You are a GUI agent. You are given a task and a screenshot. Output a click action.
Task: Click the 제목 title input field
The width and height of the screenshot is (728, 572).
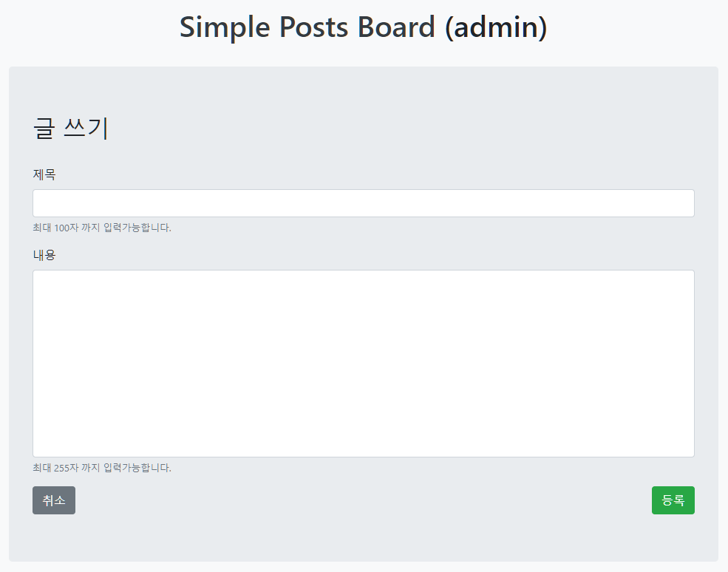click(x=364, y=202)
